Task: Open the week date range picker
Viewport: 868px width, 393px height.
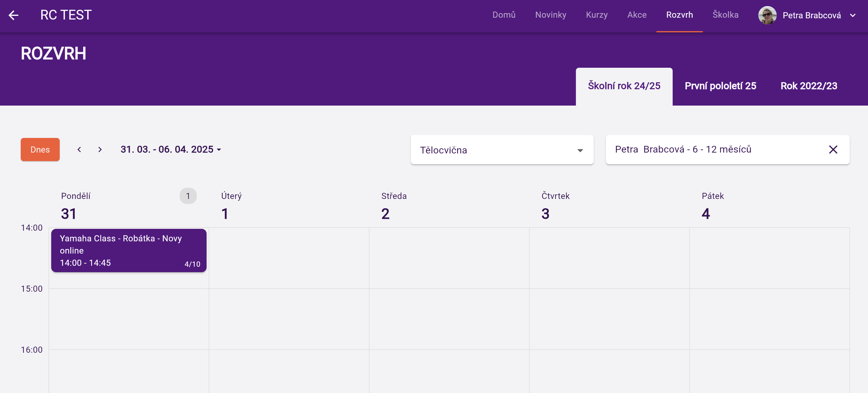Action: [x=170, y=150]
